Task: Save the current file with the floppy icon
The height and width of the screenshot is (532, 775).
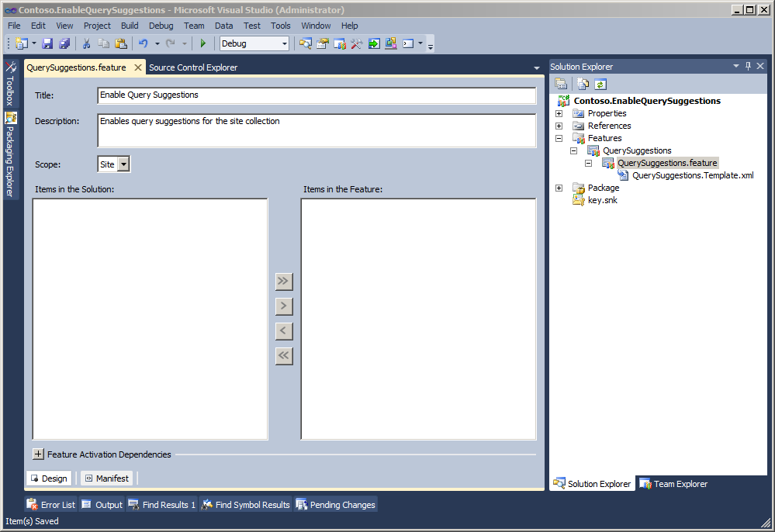Action: 47,43
